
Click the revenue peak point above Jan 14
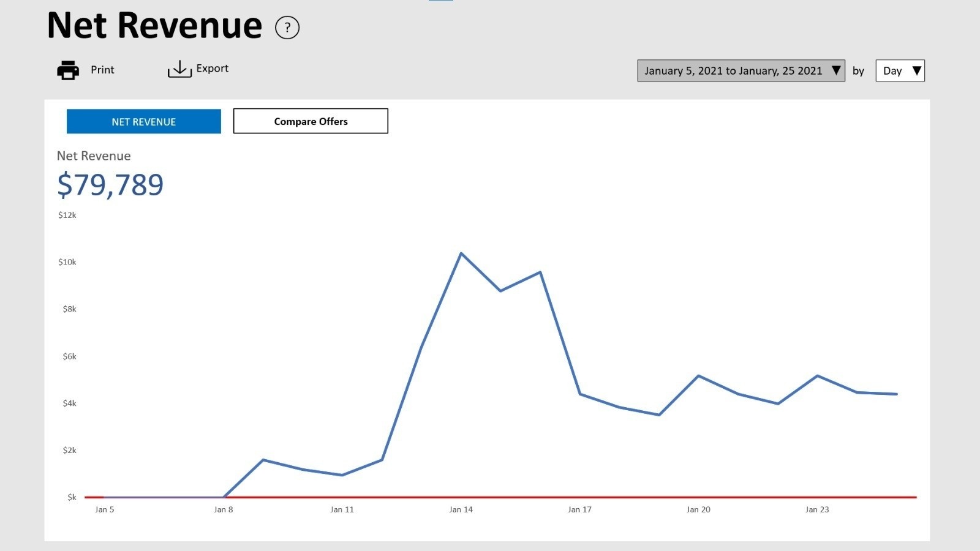point(461,253)
